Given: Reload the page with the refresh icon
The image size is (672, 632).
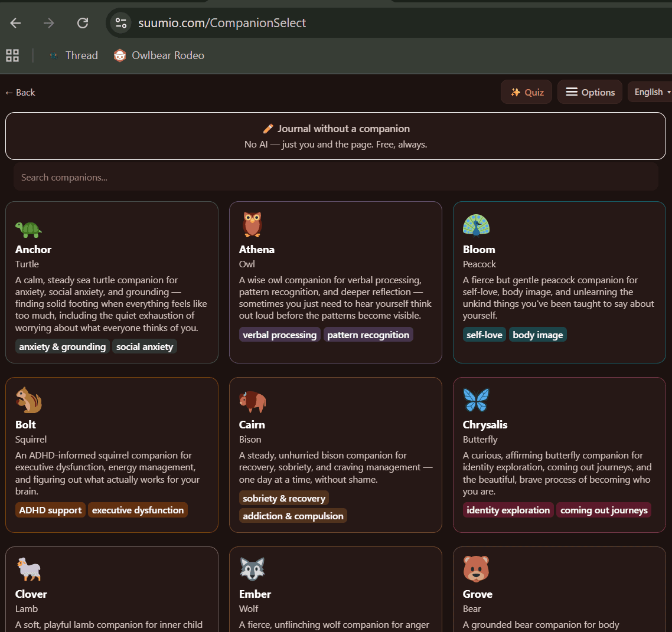Looking at the screenshot, I should [x=82, y=22].
